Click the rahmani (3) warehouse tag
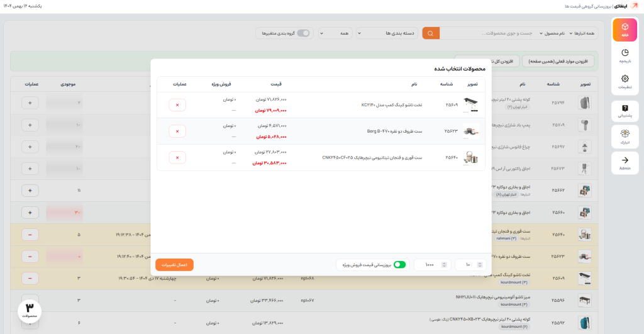Screen dimensions: 644x334 506,238
